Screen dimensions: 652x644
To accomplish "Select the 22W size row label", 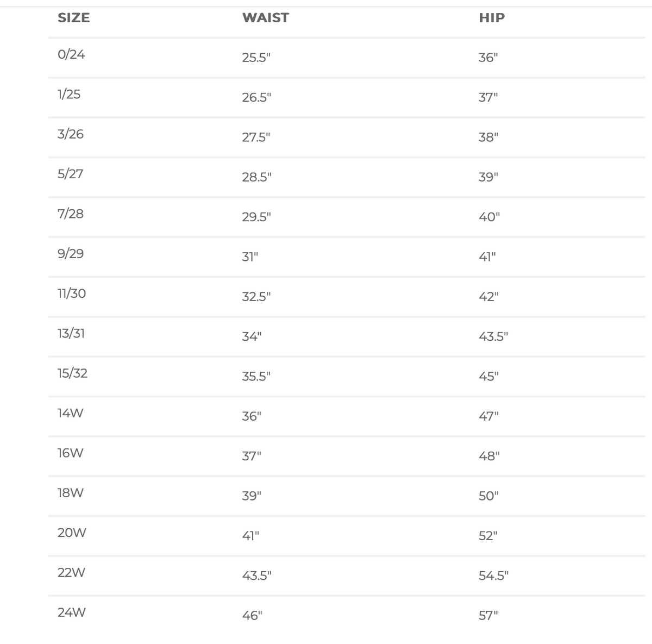I will (71, 572).
